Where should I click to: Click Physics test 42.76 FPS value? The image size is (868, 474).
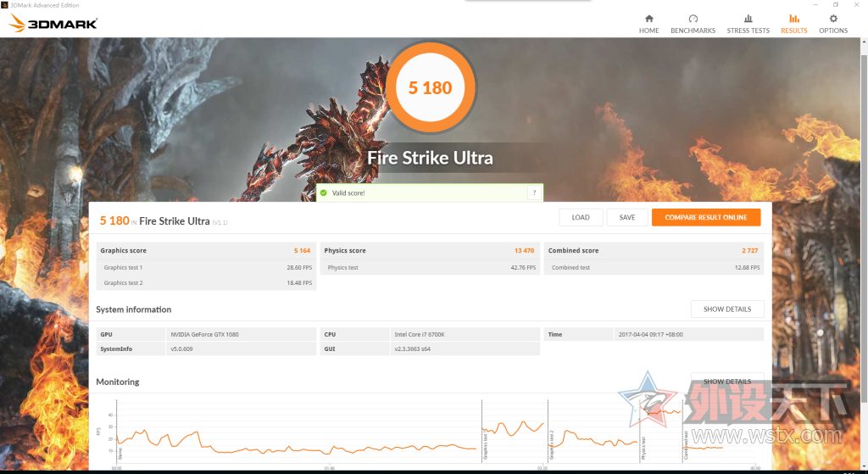click(523, 267)
